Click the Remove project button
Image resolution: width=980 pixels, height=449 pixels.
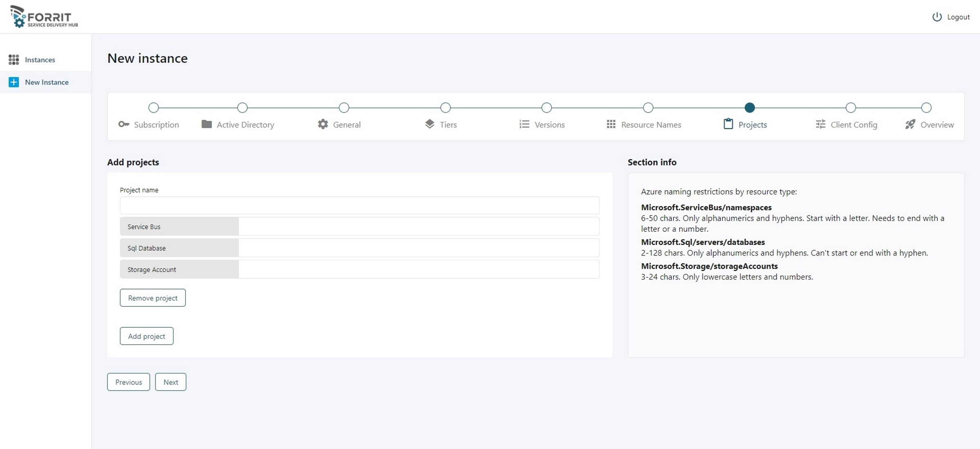(x=153, y=298)
